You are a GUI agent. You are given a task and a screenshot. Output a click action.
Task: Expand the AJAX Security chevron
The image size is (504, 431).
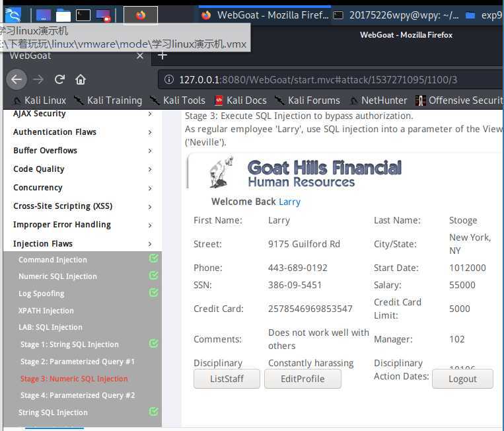[x=150, y=114]
